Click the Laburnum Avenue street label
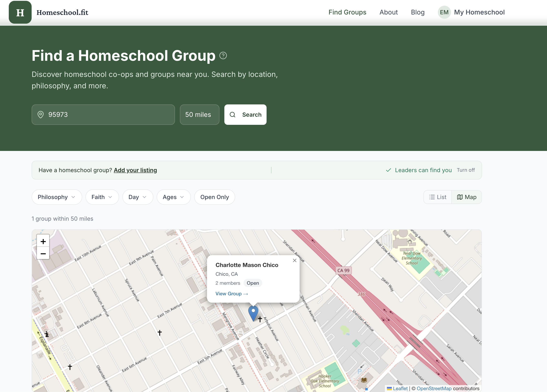Image resolution: width=547 pixels, height=392 pixels. [x=101, y=302]
